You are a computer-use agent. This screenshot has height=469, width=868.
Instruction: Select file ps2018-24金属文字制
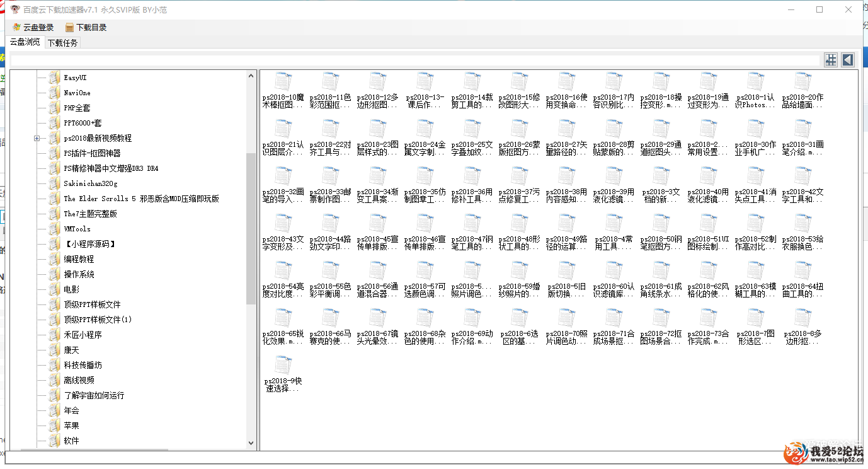click(x=425, y=138)
